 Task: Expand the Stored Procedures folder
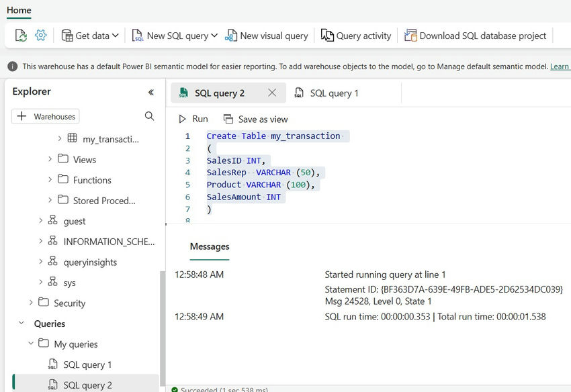tap(50, 200)
